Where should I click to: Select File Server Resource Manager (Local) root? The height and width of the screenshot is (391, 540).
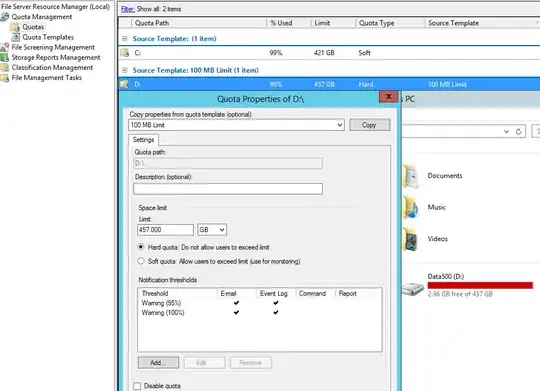pos(55,7)
